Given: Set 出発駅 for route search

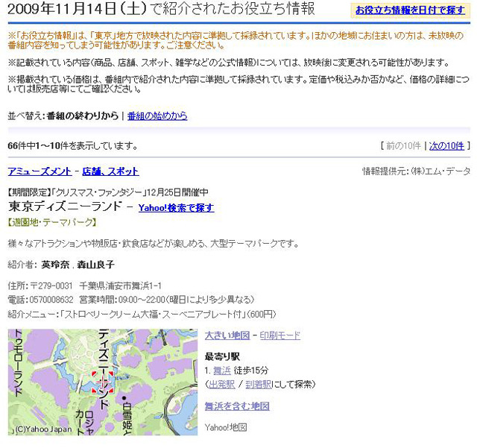Looking at the screenshot, I should (x=222, y=385).
